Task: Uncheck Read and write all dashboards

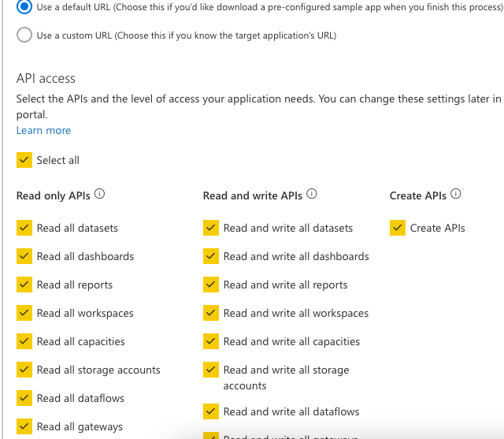Action: tap(211, 256)
